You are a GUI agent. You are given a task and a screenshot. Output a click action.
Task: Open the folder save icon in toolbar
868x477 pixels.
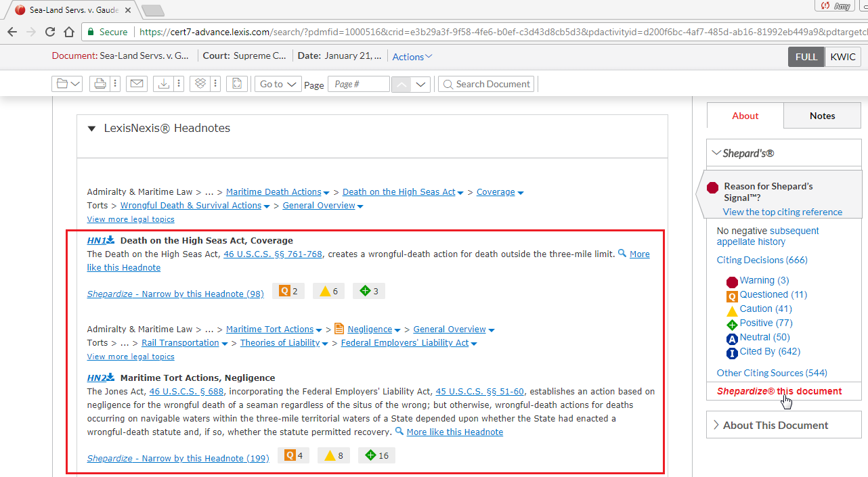click(68, 84)
